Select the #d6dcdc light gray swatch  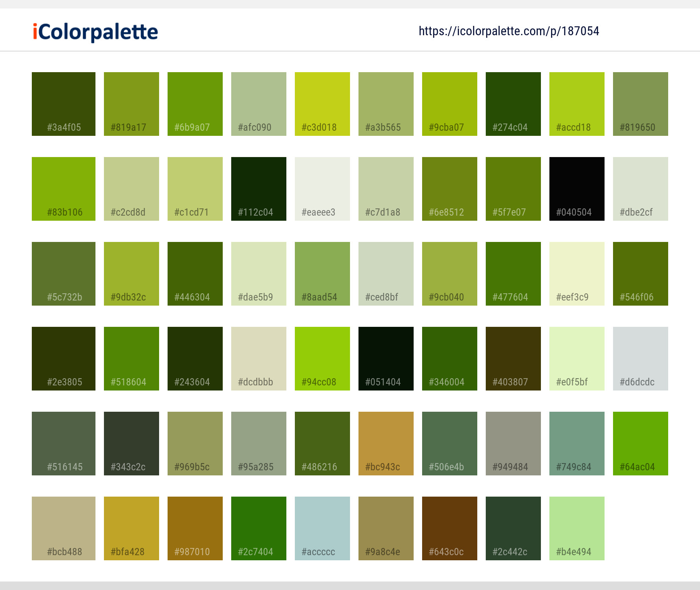click(x=641, y=359)
